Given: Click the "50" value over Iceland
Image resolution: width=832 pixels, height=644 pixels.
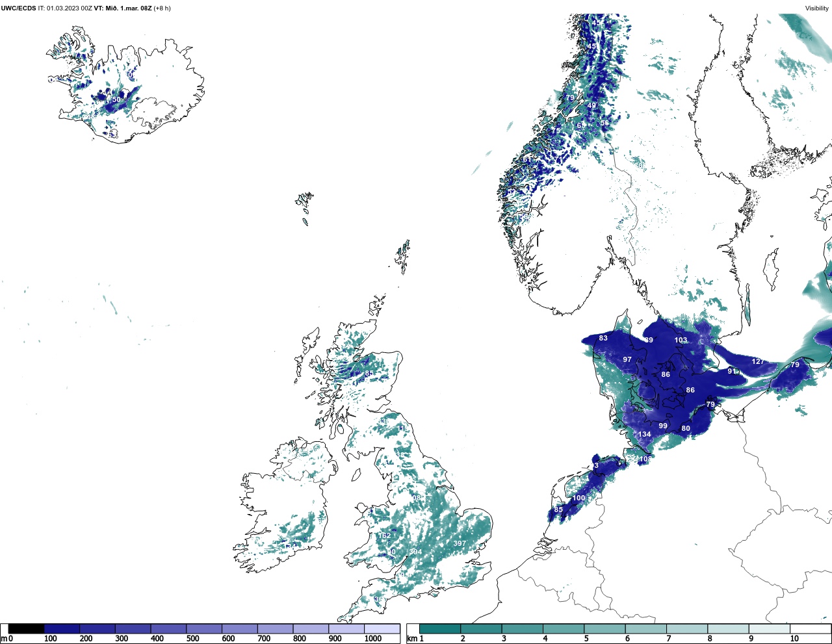Looking at the screenshot, I should point(116,99).
